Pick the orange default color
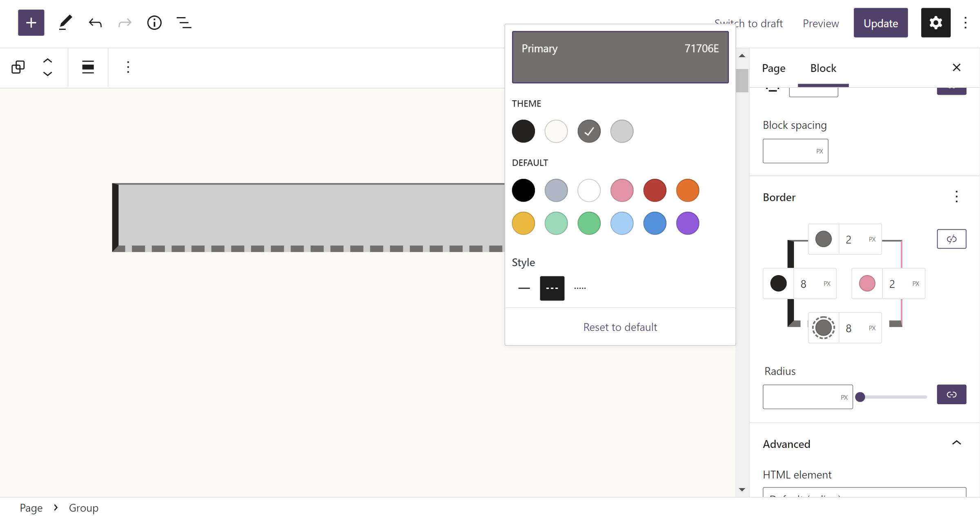980x516 pixels. 687,190
